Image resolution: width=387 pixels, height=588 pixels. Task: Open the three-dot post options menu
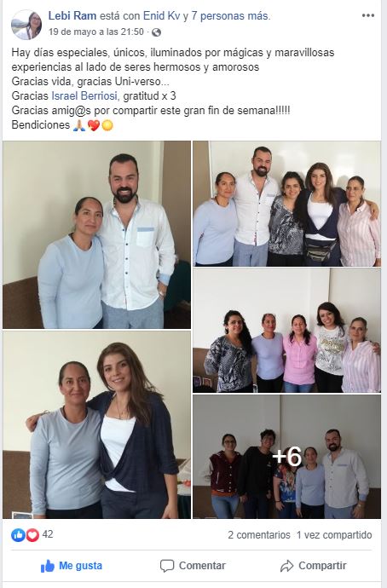point(368,15)
